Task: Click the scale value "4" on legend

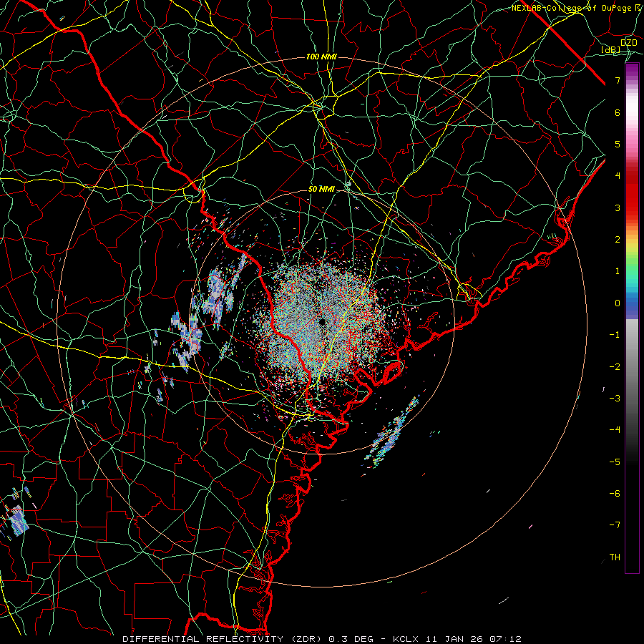Action: 618,176
